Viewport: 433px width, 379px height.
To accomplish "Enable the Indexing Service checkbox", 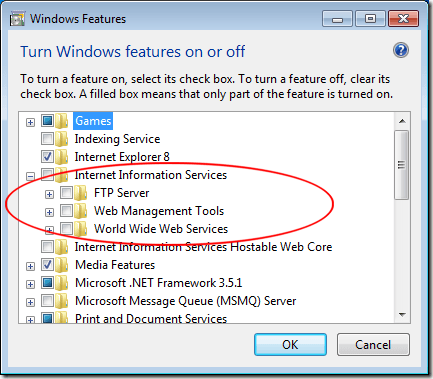I will pos(47,139).
